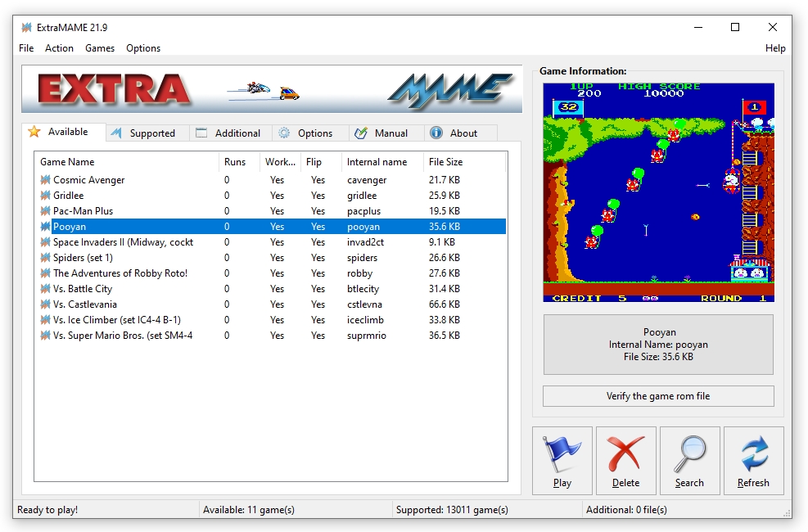
Task: Click the Search magnifier icon
Action: point(689,454)
